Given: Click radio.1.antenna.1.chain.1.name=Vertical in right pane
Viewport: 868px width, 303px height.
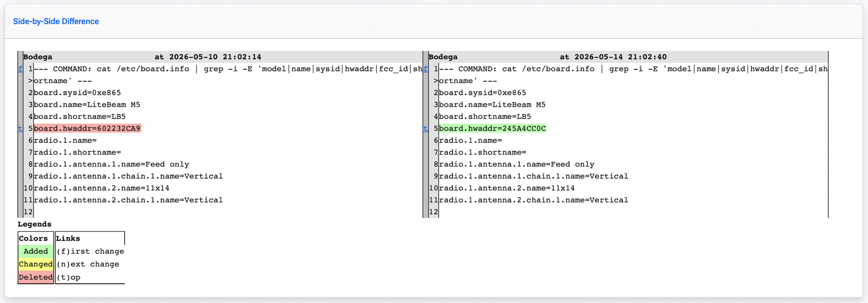Looking at the screenshot, I should click(x=534, y=176).
